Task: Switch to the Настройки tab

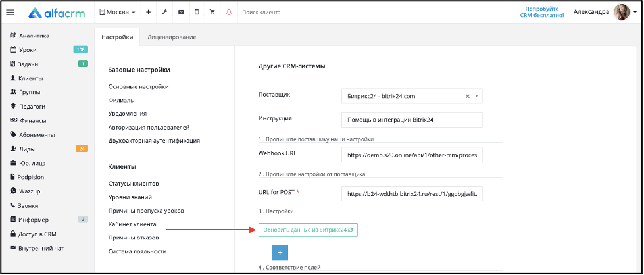Action: (x=117, y=37)
